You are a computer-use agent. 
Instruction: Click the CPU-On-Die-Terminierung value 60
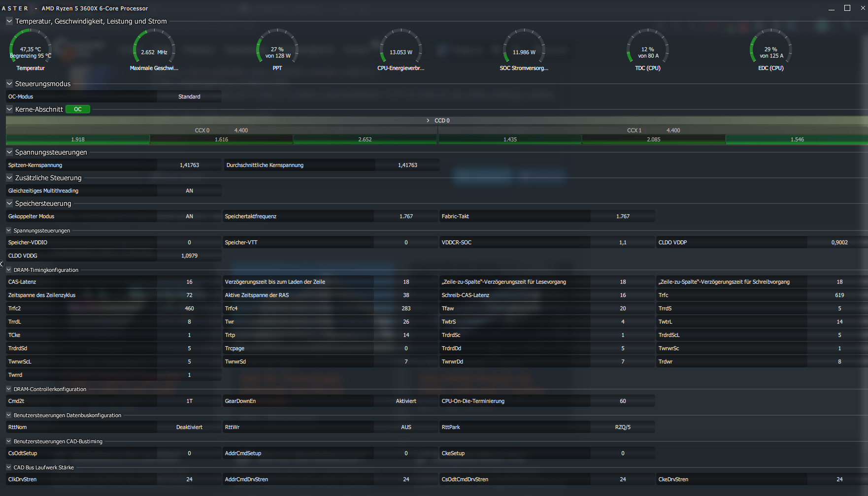pyautogui.click(x=623, y=401)
